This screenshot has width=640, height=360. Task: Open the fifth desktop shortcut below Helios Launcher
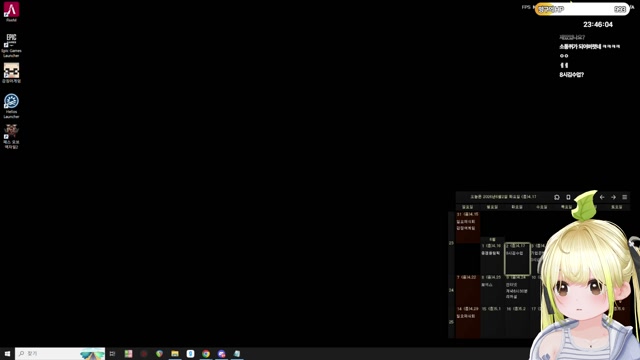11,137
